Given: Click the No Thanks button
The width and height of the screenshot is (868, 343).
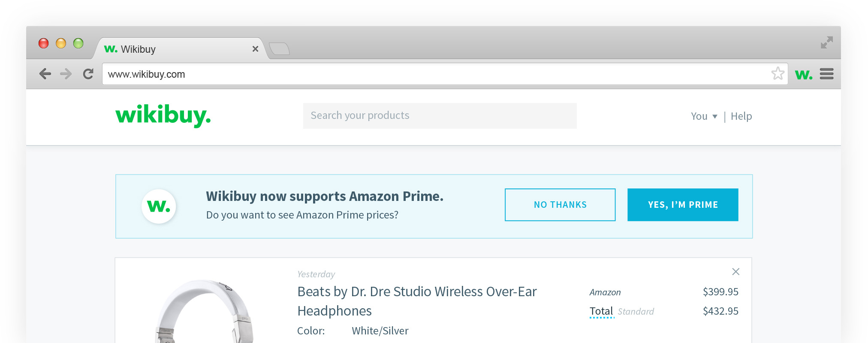Looking at the screenshot, I should [560, 205].
